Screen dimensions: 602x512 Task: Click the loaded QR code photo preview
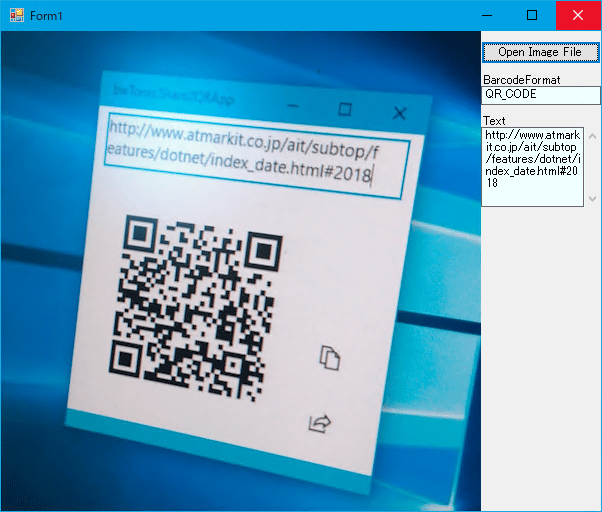click(241, 271)
